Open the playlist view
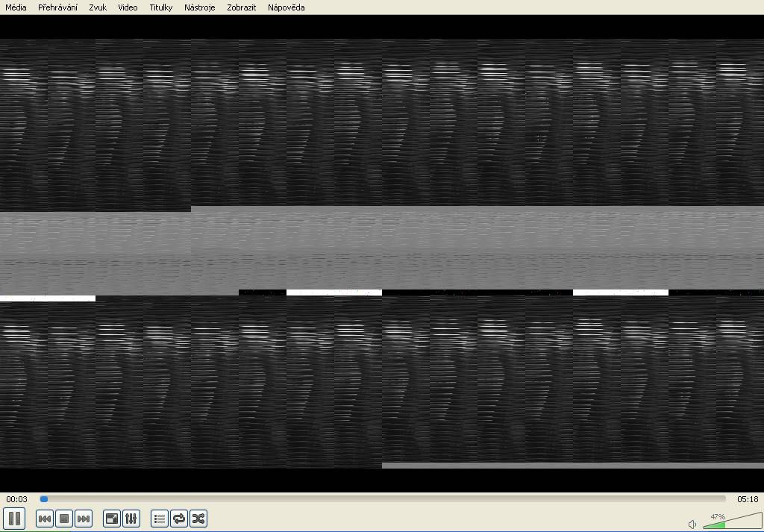The height and width of the screenshot is (532, 764). point(160,519)
